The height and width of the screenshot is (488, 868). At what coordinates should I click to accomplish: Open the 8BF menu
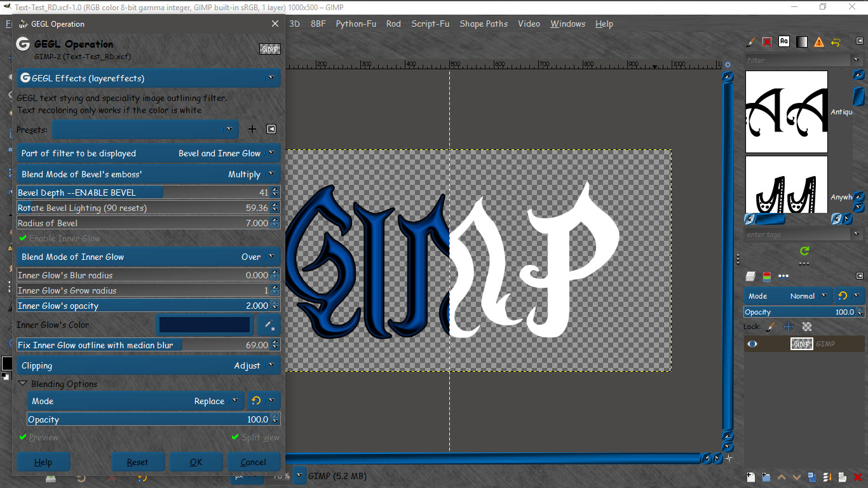coord(318,24)
